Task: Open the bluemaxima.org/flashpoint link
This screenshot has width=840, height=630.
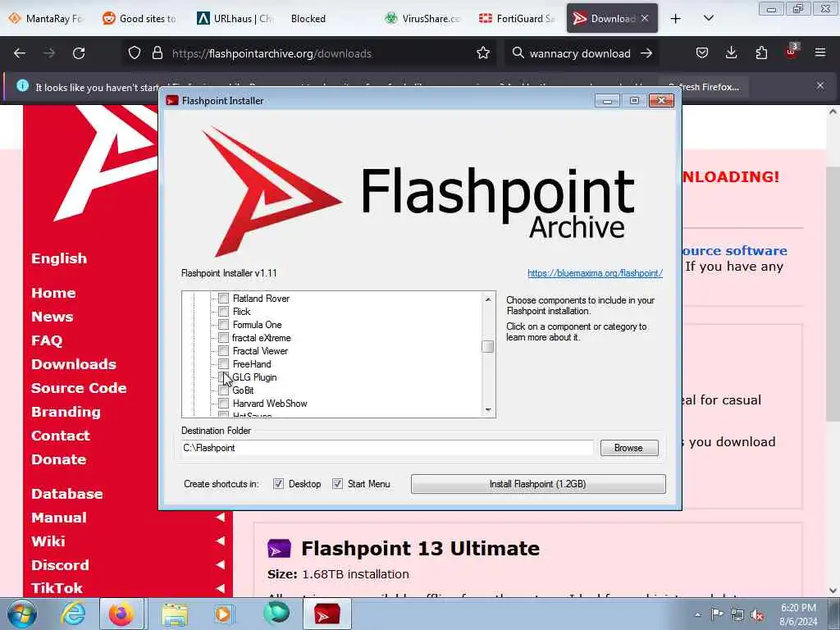Action: [x=595, y=273]
